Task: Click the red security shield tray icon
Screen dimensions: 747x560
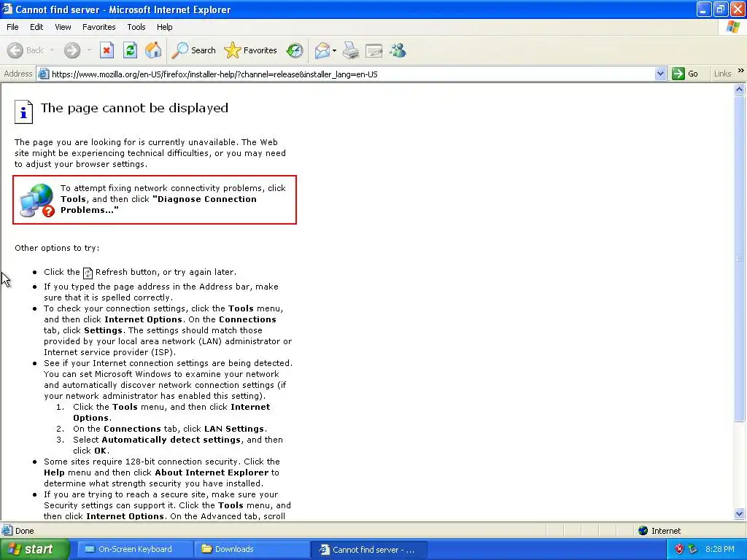Action: tap(679, 549)
